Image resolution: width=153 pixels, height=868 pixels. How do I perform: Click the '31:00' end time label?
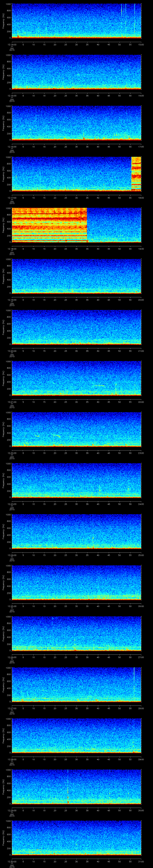pos(141,862)
